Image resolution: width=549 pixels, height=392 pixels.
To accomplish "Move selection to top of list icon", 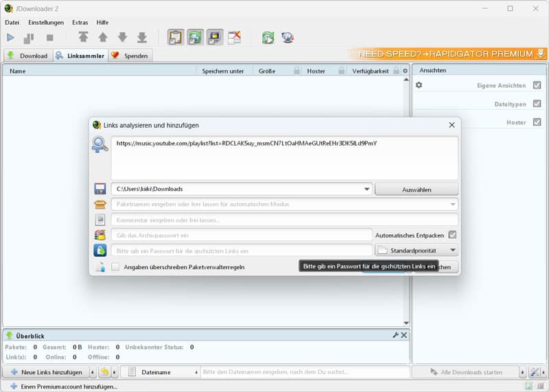I will (x=83, y=37).
